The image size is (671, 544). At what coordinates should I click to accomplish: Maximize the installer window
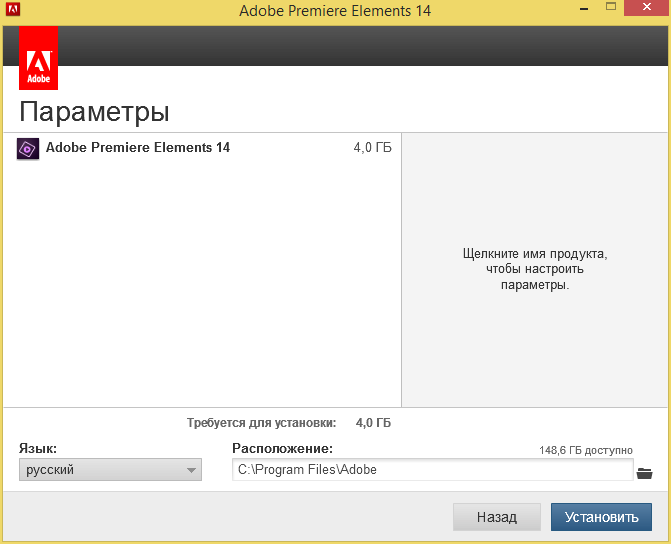click(x=611, y=7)
